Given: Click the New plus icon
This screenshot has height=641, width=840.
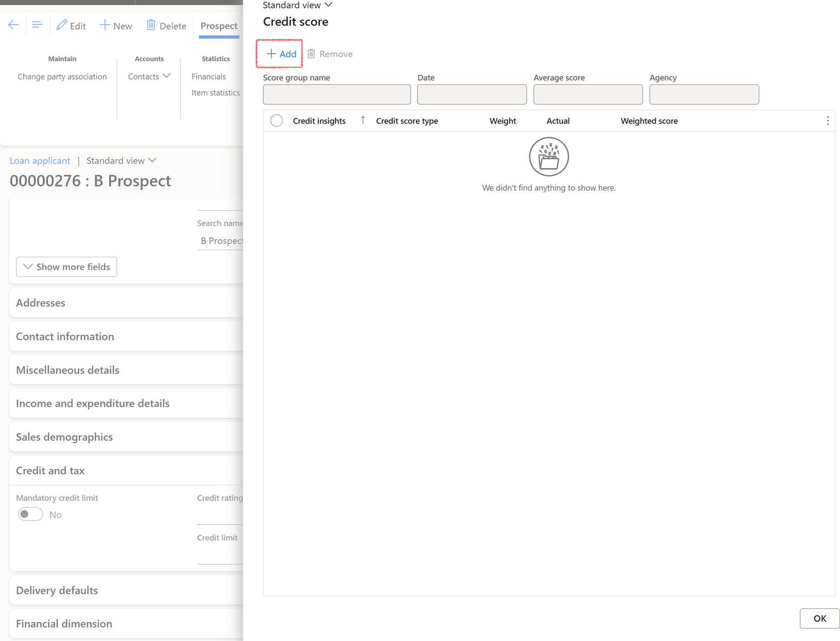Looking at the screenshot, I should [105, 25].
